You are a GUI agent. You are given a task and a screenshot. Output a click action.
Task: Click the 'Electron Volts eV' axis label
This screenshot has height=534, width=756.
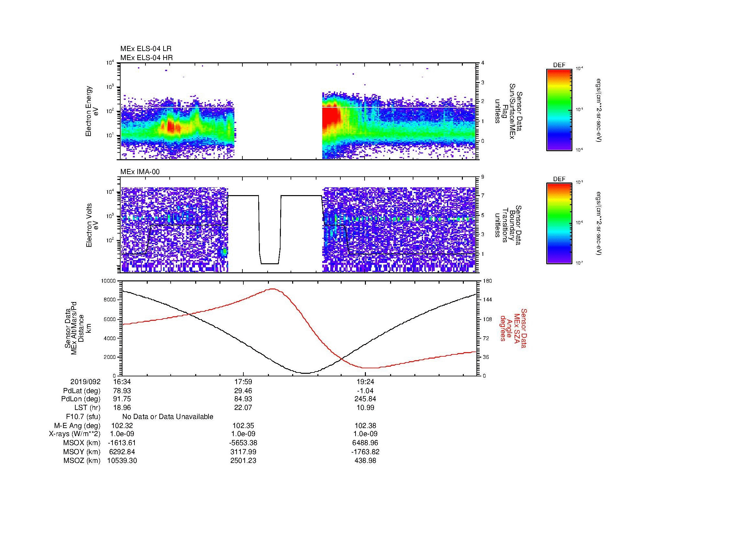click(92, 225)
